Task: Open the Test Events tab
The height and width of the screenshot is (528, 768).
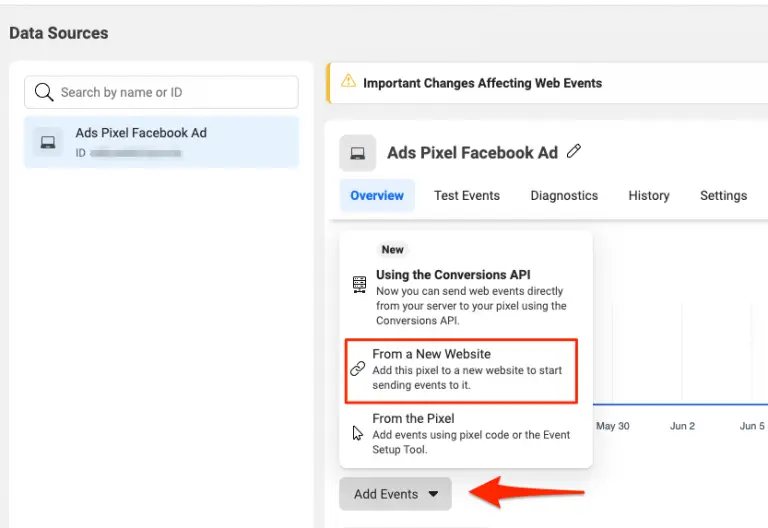Action: [467, 195]
